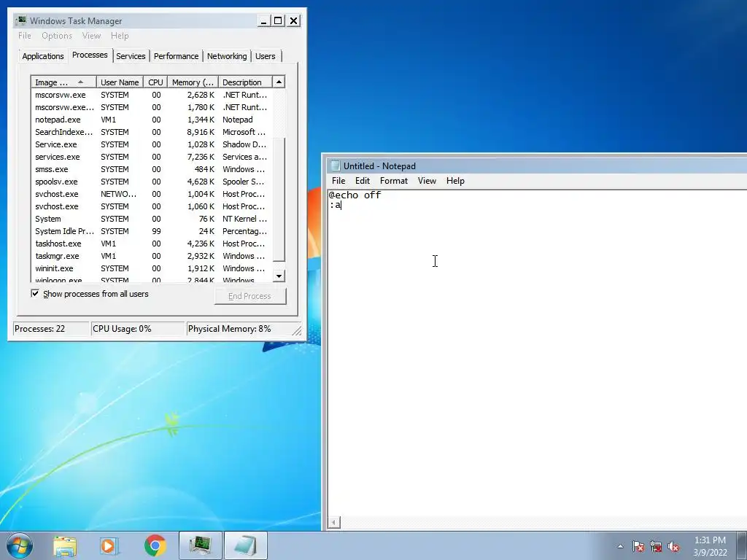The image size is (747, 560).
Task: Open Task Manager Help menu
Action: coord(120,36)
